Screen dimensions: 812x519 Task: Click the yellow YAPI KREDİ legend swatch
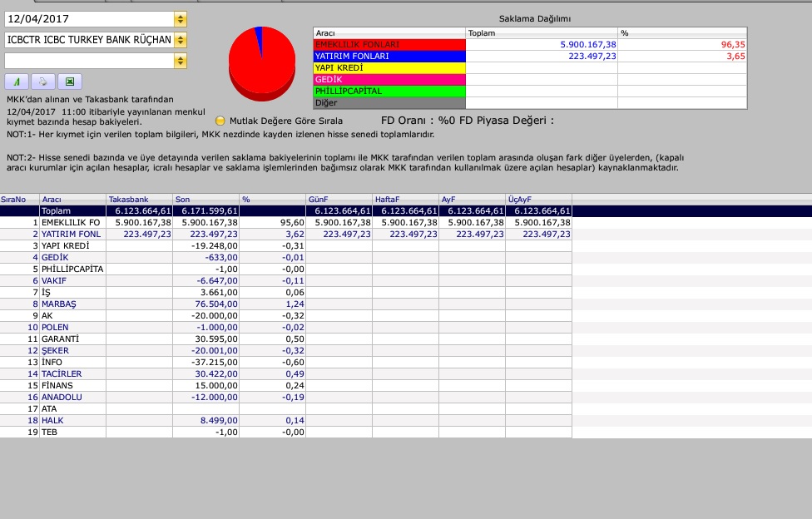(389, 68)
